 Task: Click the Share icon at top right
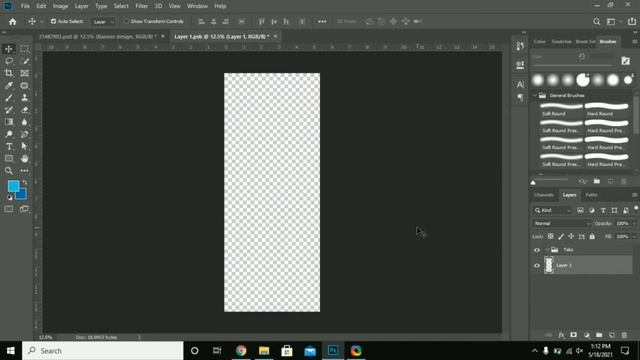[x=631, y=22]
